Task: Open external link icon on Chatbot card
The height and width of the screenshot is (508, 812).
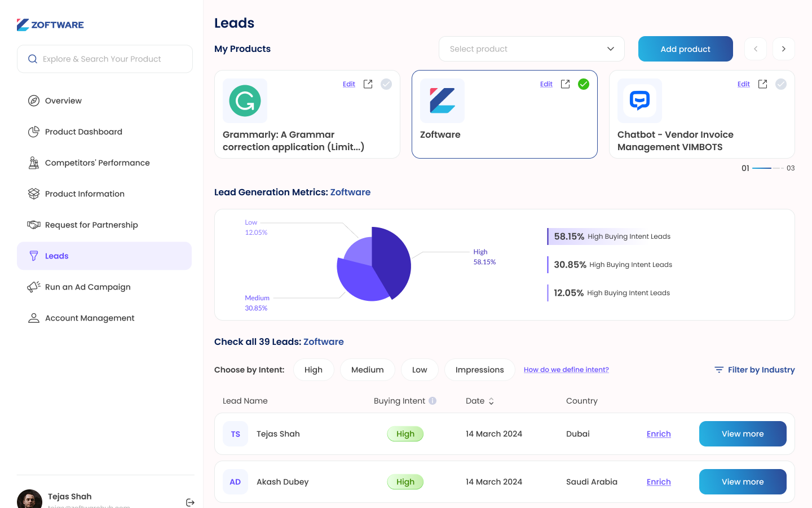Action: coord(762,84)
